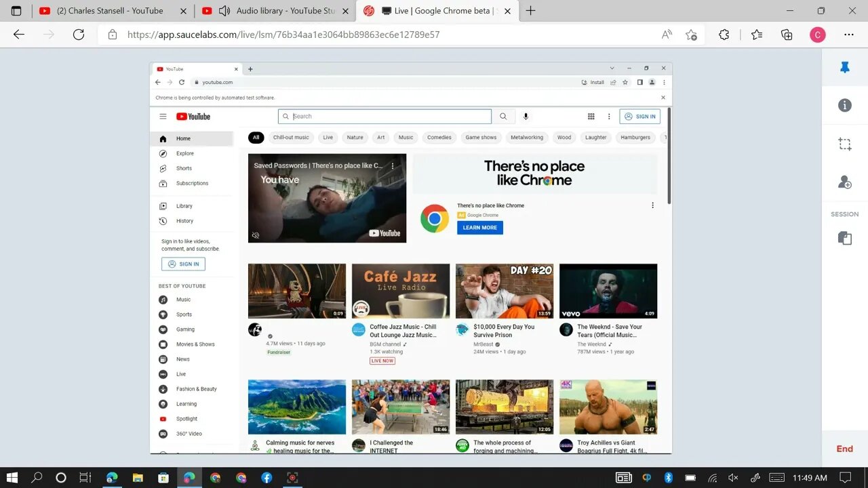
Task: Click the YouTube logo
Action: (193, 117)
